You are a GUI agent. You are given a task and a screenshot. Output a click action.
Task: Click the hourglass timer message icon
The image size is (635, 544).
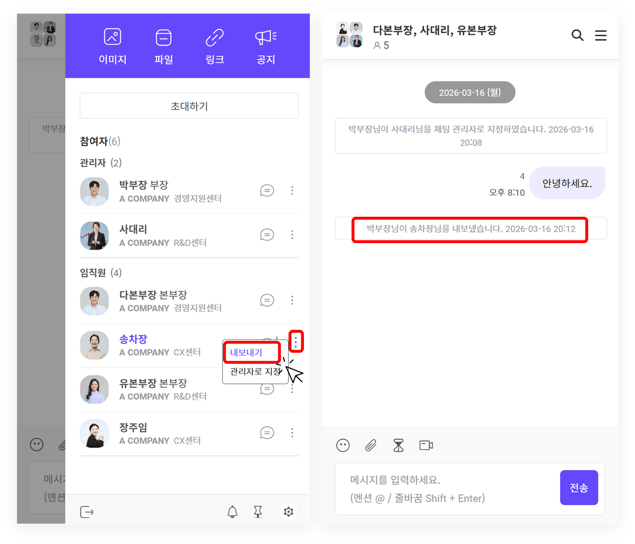tap(398, 445)
